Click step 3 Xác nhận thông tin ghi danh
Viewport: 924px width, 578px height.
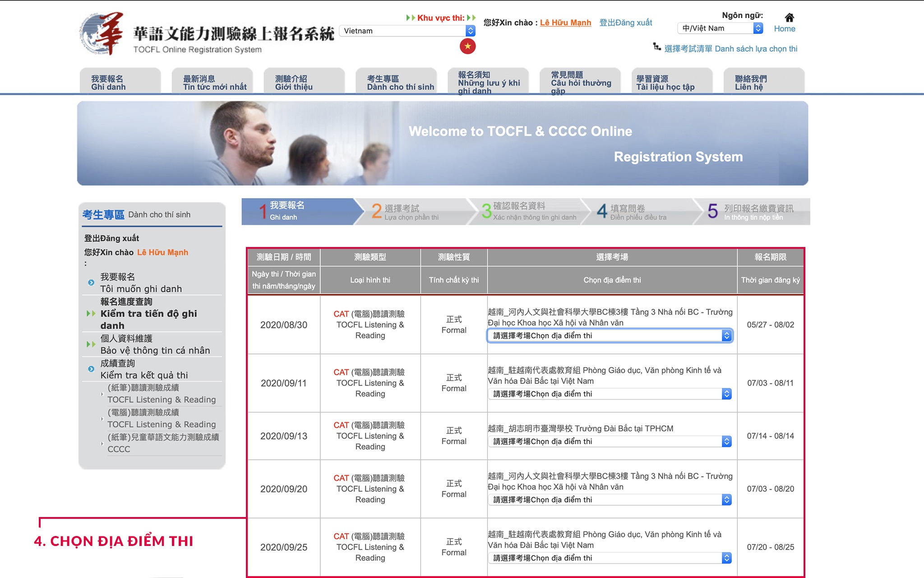528,211
